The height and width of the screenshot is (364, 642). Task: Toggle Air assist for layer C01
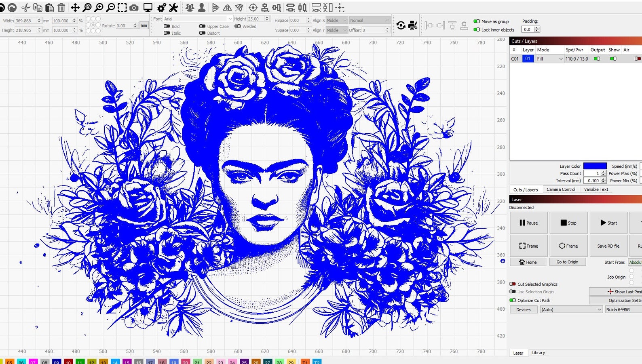coord(638,59)
